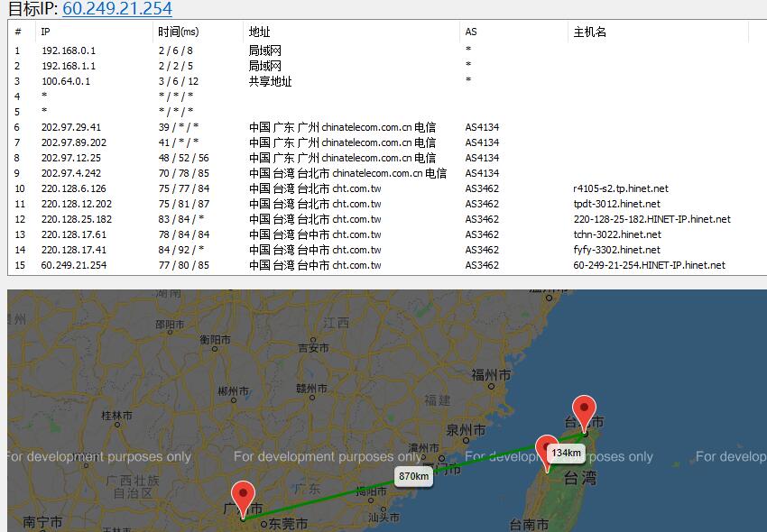The height and width of the screenshot is (532, 767).
Task: Click time value 70 / 78 / 85
Action: [183, 173]
